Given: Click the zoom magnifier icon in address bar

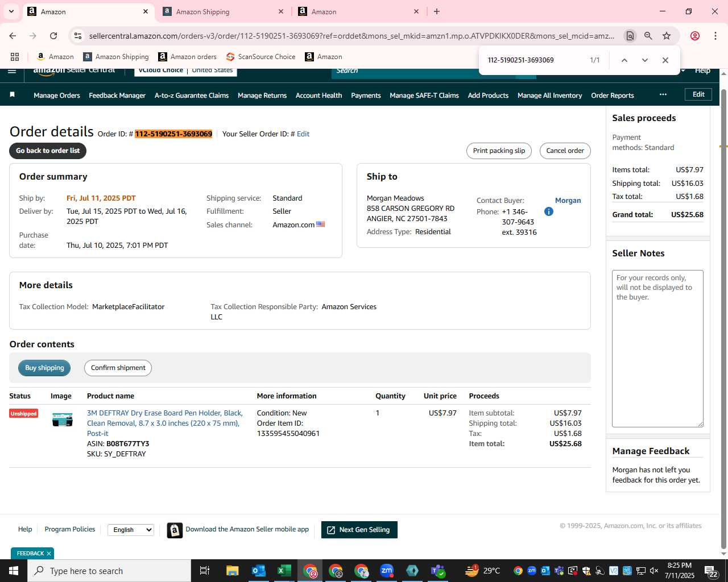Looking at the screenshot, I should (x=648, y=36).
